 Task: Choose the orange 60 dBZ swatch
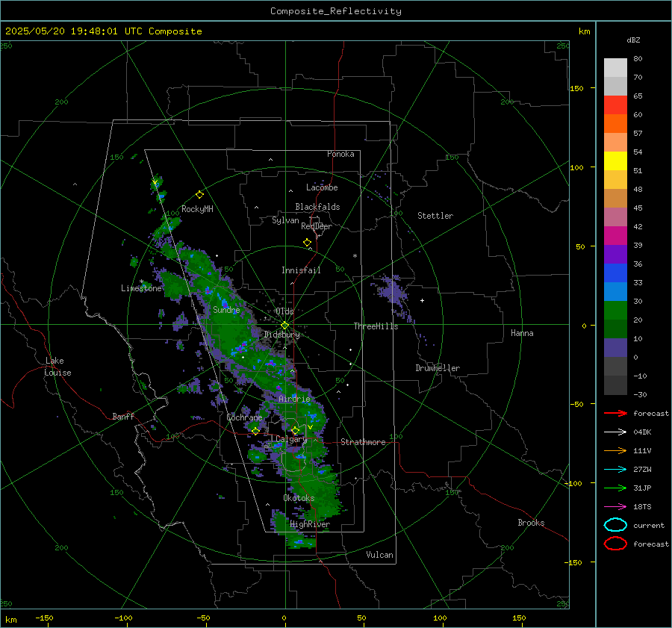[x=615, y=123]
